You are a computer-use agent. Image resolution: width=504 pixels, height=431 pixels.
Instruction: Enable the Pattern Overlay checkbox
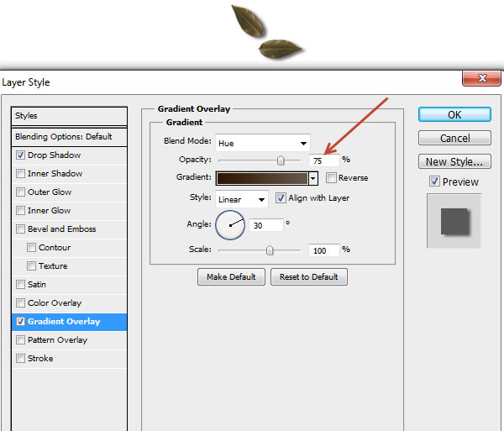(20, 340)
